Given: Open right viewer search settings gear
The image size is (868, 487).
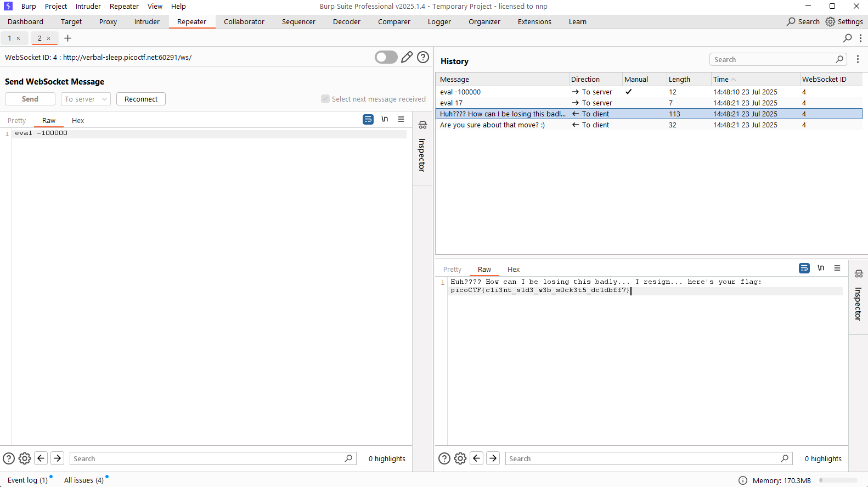Looking at the screenshot, I should point(460,458).
